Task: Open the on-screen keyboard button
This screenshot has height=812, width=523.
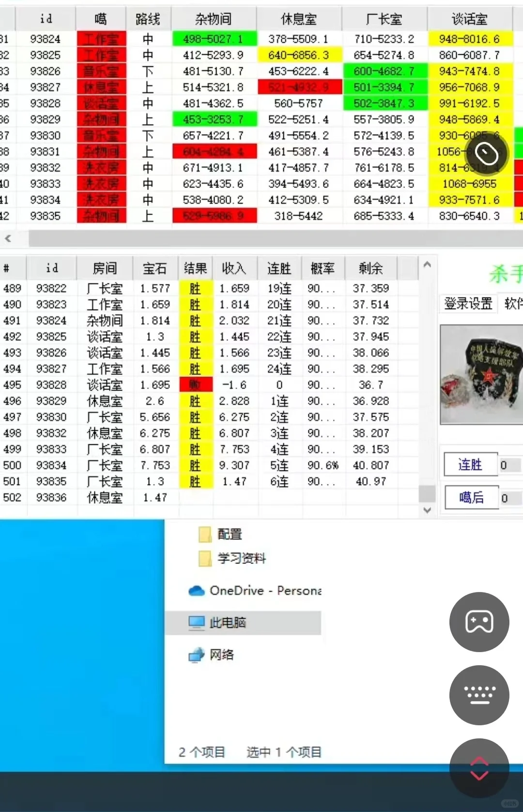Action: coord(479,695)
